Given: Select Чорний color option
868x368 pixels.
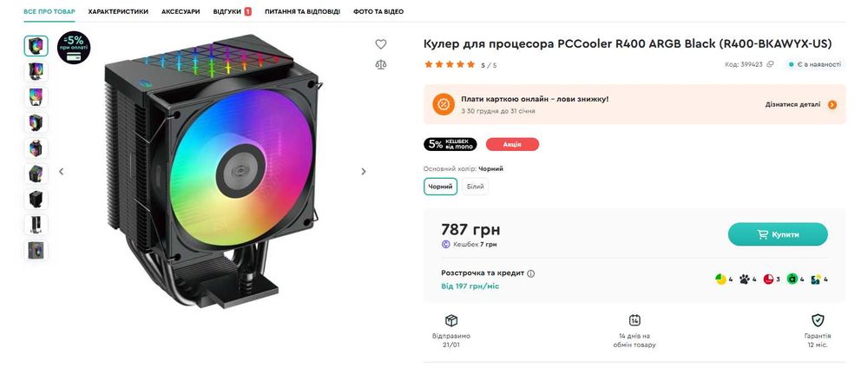Looking at the screenshot, I should coord(440,187).
